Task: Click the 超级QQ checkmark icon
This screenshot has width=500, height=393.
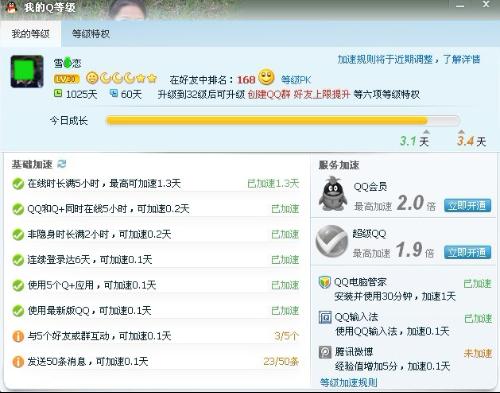Action: (332, 241)
